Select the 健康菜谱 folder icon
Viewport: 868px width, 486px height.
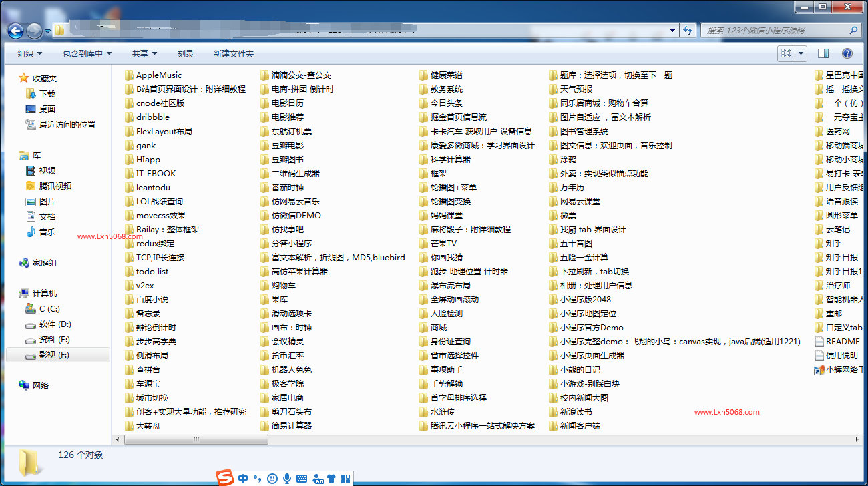(424, 75)
